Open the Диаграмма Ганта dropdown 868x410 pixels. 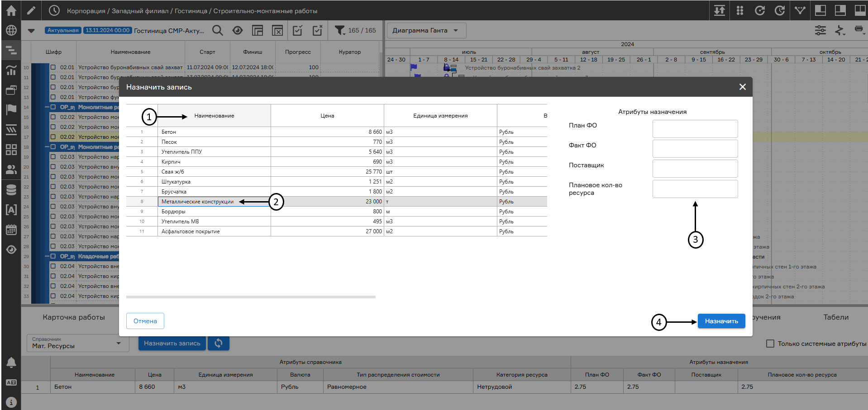click(x=426, y=30)
